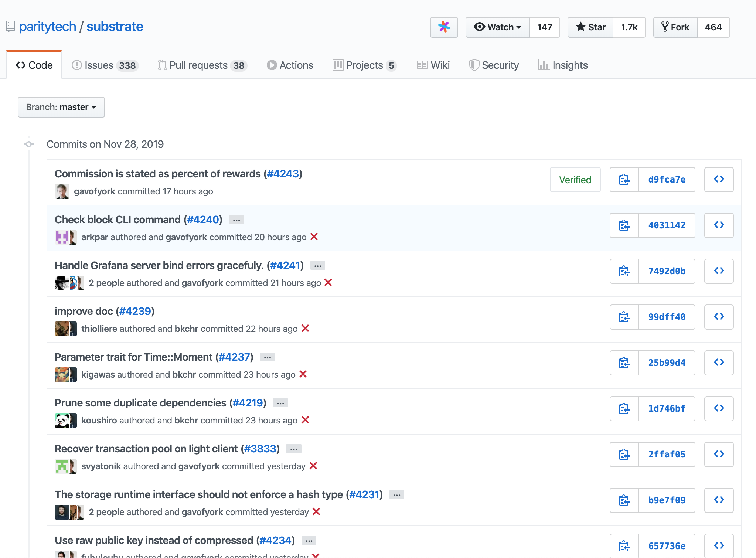View failed status for improve doc commit

coord(305,328)
